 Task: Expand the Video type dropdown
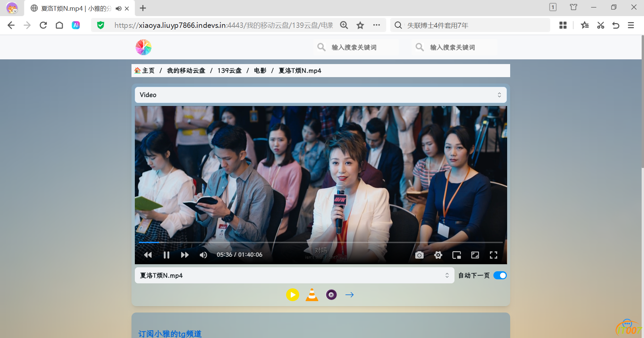pyautogui.click(x=320, y=95)
